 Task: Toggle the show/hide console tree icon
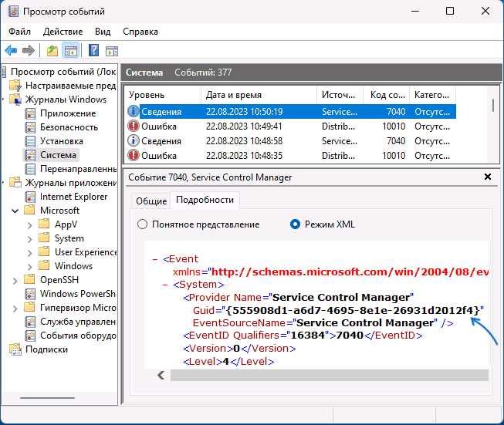tap(71, 50)
